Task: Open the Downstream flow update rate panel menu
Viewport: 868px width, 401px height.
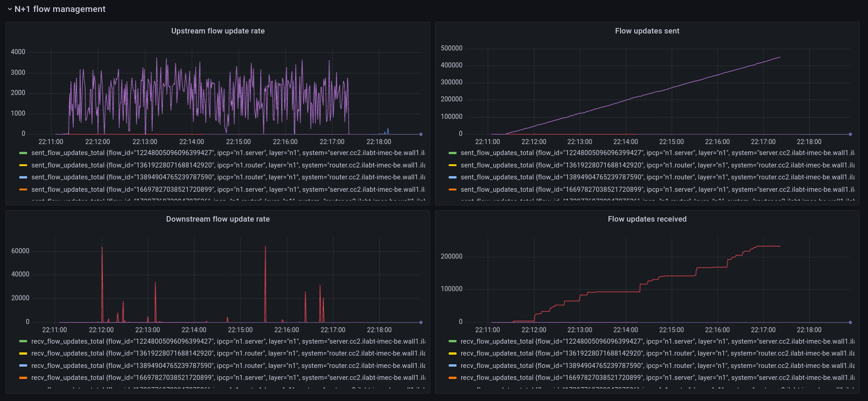Action: click(218, 219)
